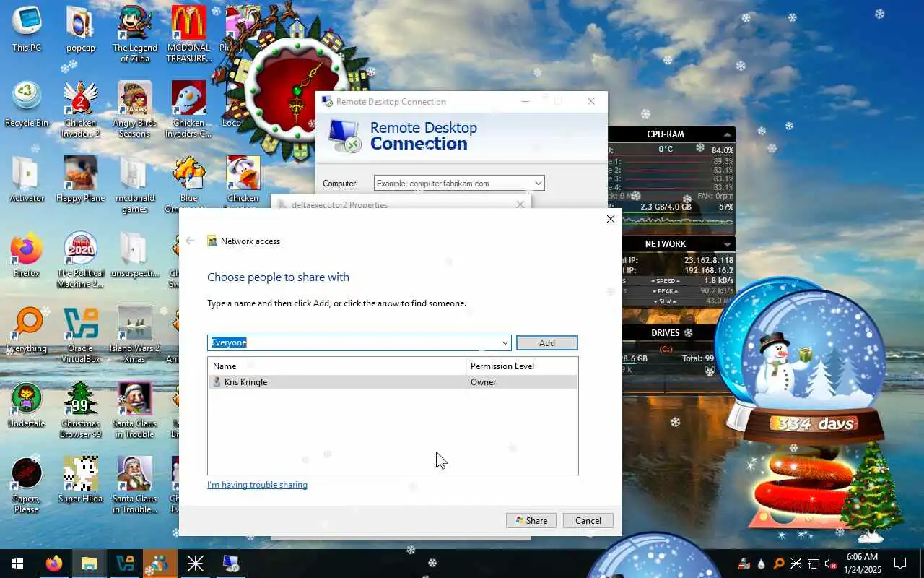This screenshot has width=924, height=578.
Task: Click the Christmas wreath clock gadget
Action: pyautogui.click(x=296, y=90)
